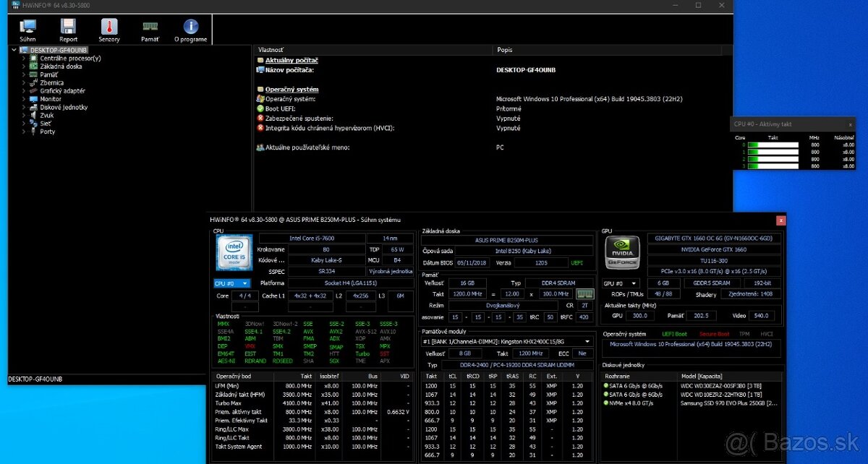The width and height of the screenshot is (868, 464).
Task: Open the CPU #0 dropdown
Action: click(231, 283)
